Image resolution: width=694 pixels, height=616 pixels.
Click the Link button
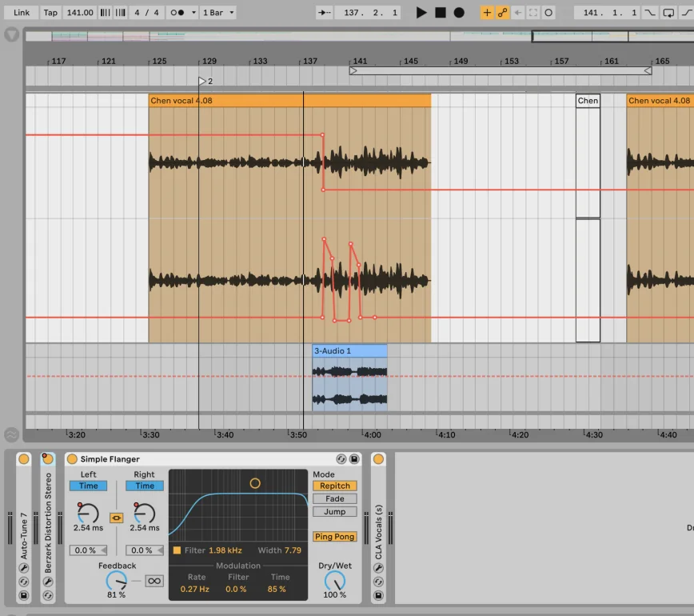tap(22, 12)
